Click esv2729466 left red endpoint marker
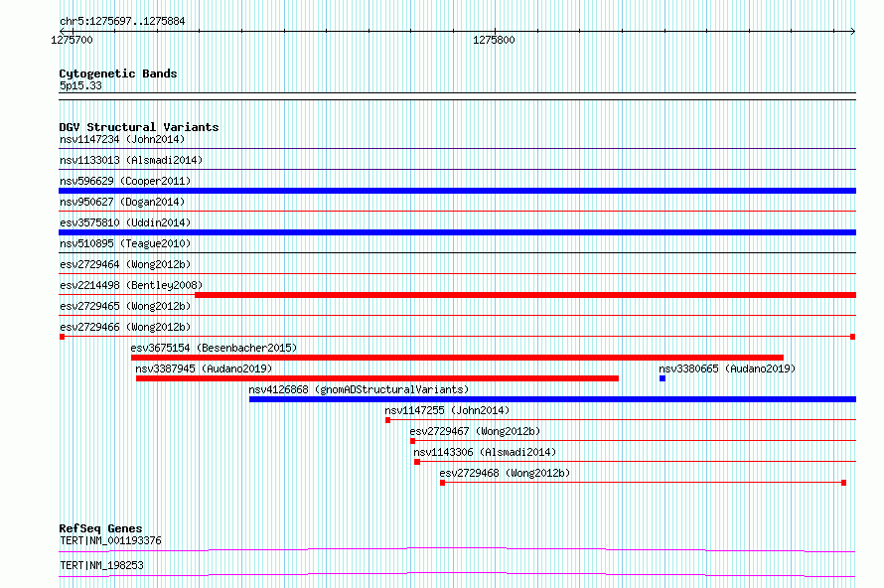 click(x=62, y=337)
